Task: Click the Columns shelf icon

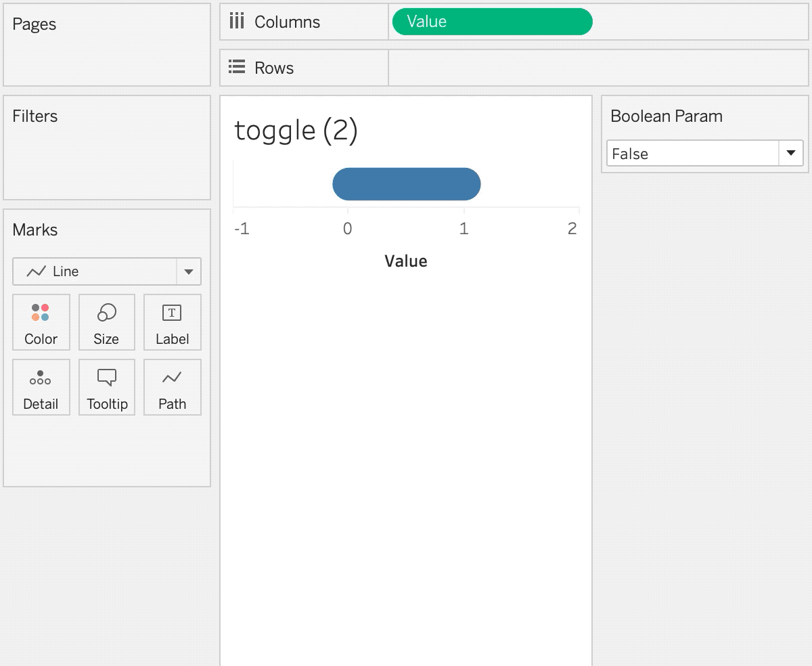Action: click(x=236, y=22)
